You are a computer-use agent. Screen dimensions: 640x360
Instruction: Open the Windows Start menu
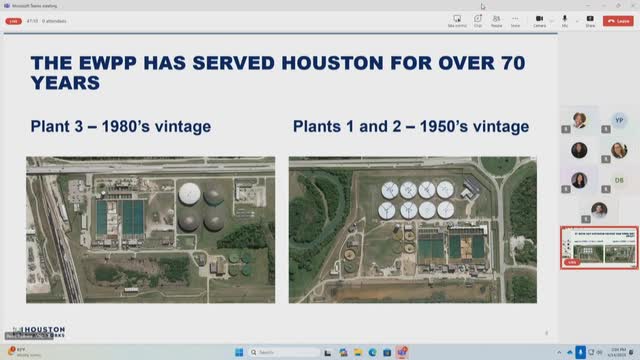pos(239,352)
